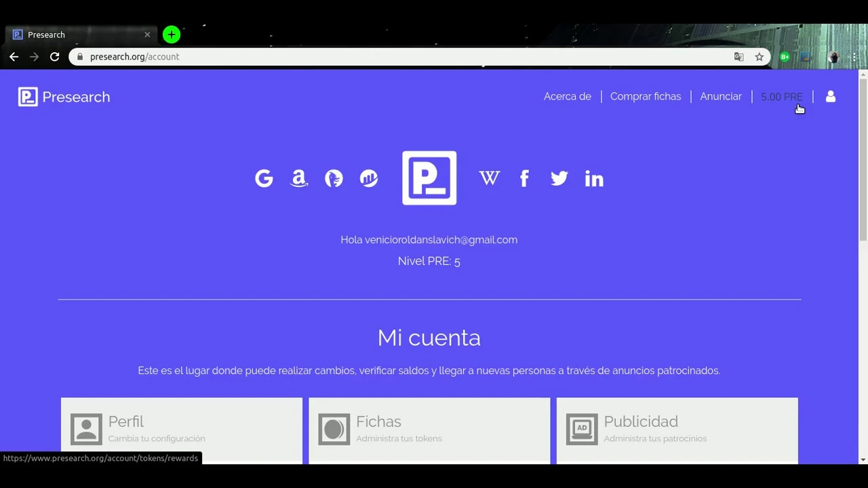Open the Anunciar menu link
The image size is (868, 488).
(x=721, y=97)
